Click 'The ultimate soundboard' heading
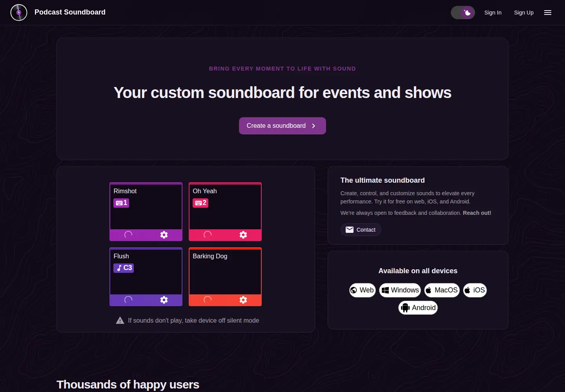The width and height of the screenshot is (565, 392). point(383,180)
